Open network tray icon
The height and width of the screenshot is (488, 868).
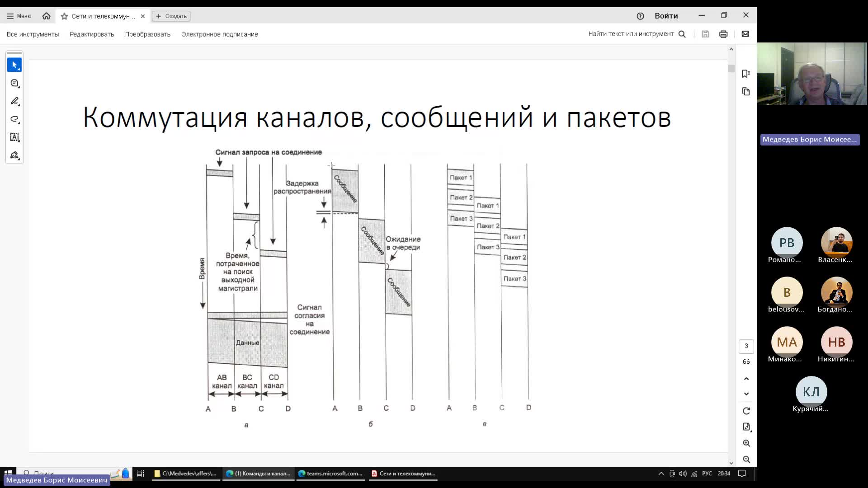pos(694,474)
